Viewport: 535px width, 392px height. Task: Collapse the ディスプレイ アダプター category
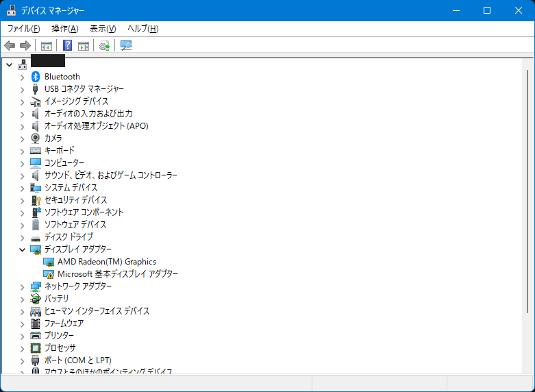click(22, 249)
